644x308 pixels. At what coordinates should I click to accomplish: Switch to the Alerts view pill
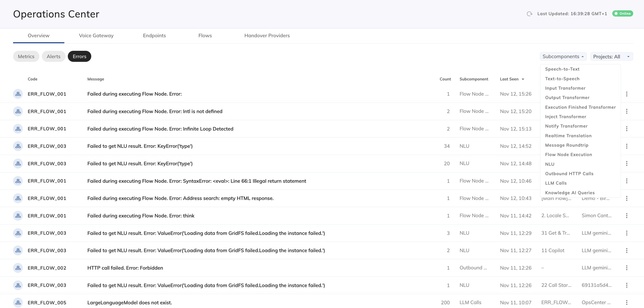click(54, 57)
